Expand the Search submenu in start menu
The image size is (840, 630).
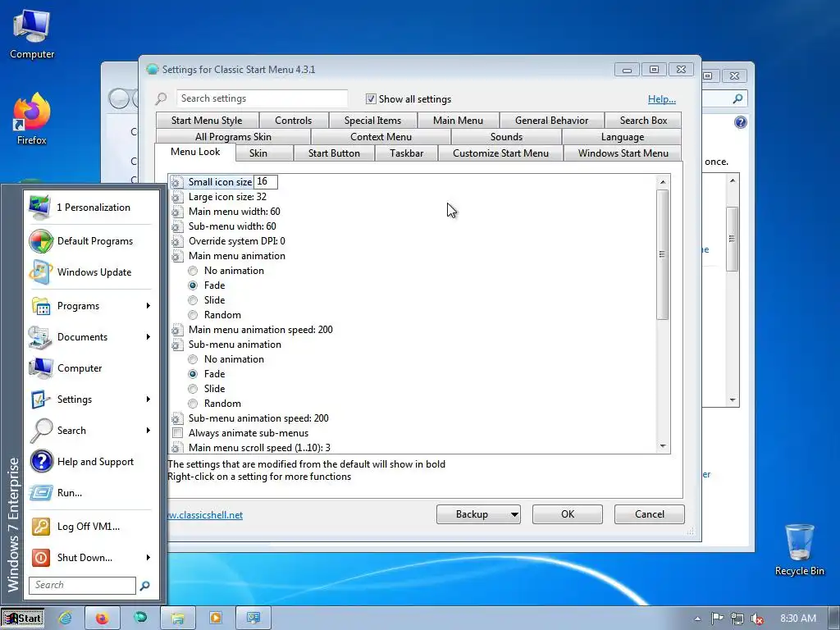click(x=148, y=430)
